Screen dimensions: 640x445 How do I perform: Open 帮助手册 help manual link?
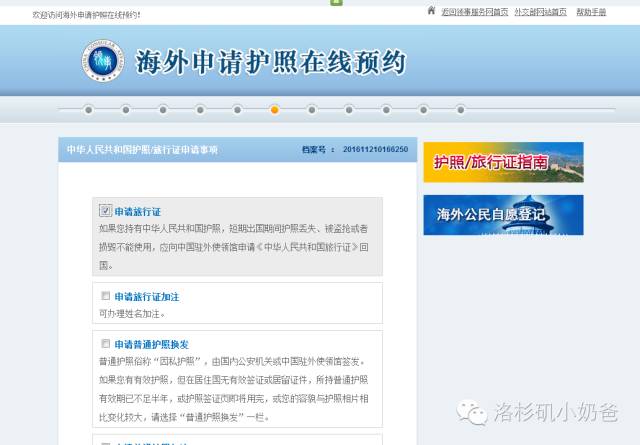(x=591, y=12)
